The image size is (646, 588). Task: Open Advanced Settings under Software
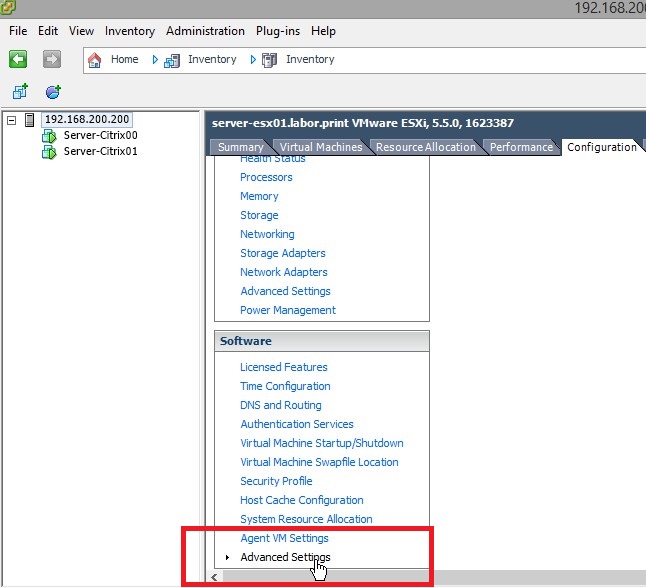click(285, 557)
